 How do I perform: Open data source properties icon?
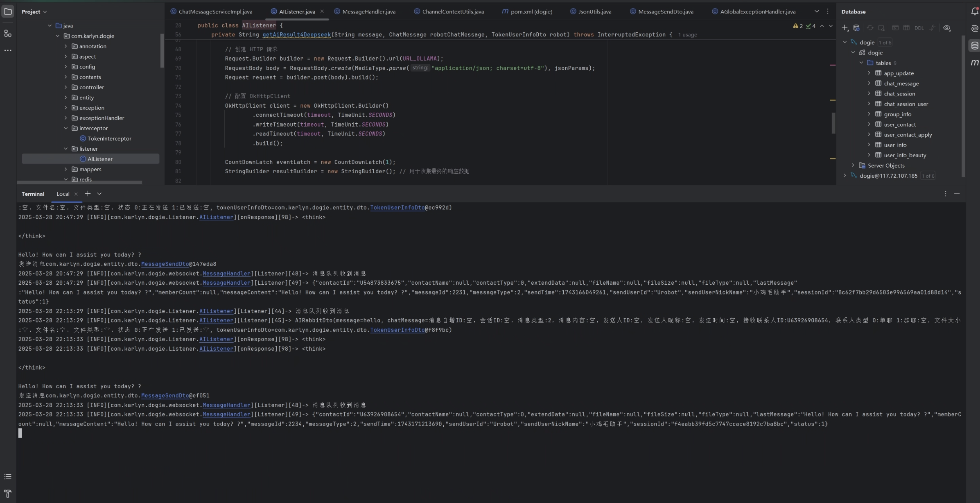[x=856, y=28]
